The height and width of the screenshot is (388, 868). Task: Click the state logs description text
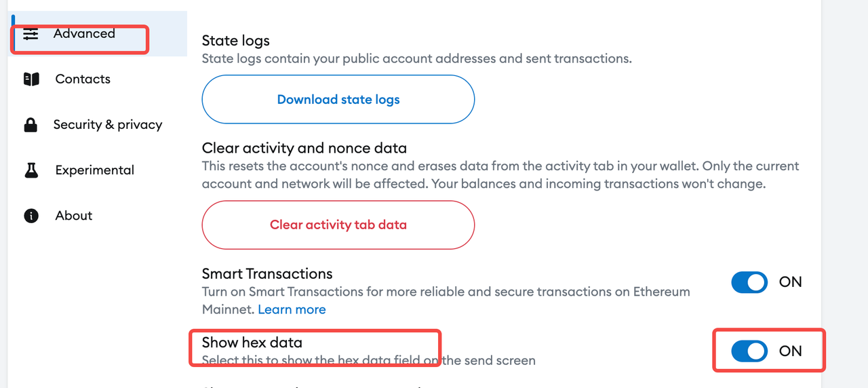(x=416, y=59)
